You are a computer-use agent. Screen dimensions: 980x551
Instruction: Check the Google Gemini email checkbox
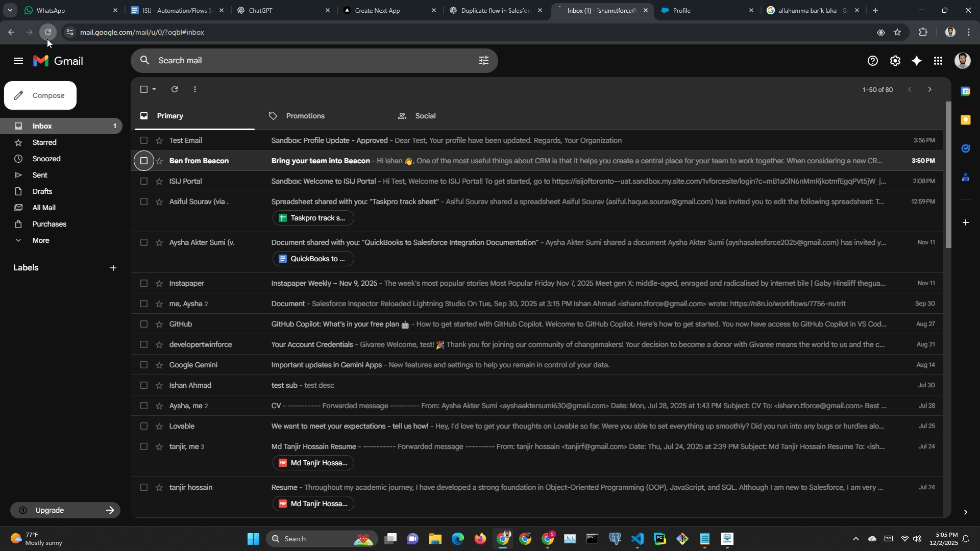click(x=144, y=365)
